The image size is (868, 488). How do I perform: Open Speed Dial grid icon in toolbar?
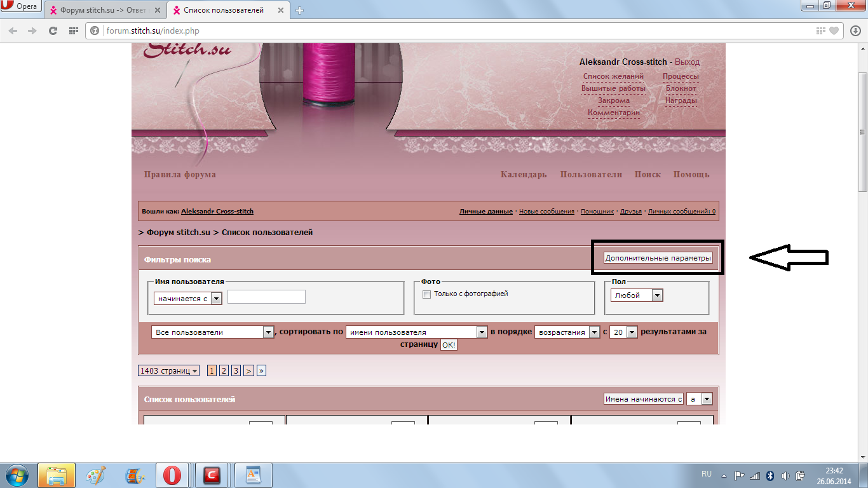(73, 30)
